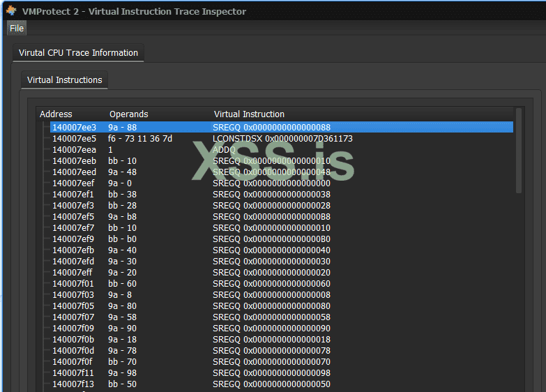546x392 pixels.
Task: Click the VMProtect 2 application title icon
Action: pos(11,10)
